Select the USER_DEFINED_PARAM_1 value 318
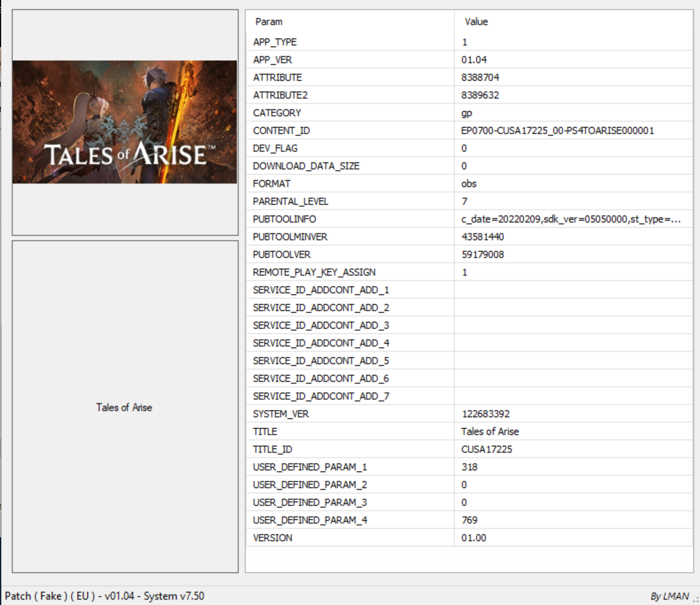 pos(470,467)
